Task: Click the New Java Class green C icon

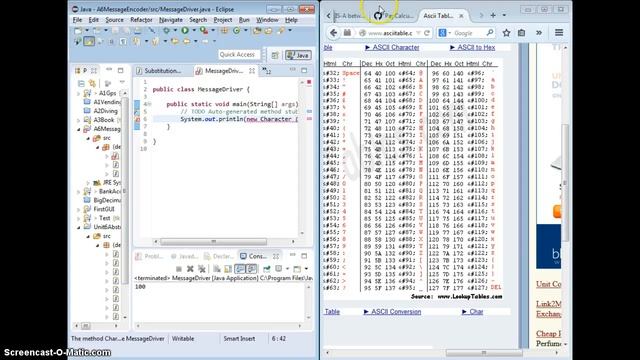Action: click(236, 31)
